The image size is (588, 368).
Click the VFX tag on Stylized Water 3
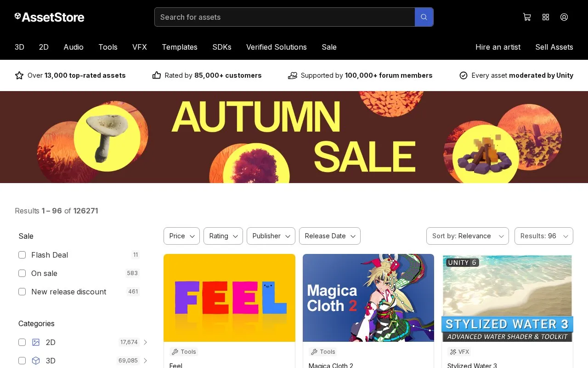459,352
